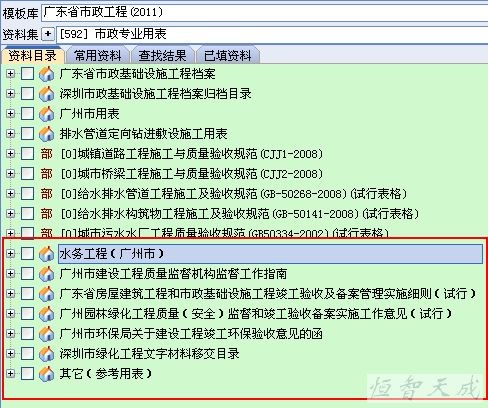Click house icon beside 深圳市绿化工程文字材料移交目录
This screenshot has height=408, width=488.
click(x=46, y=354)
